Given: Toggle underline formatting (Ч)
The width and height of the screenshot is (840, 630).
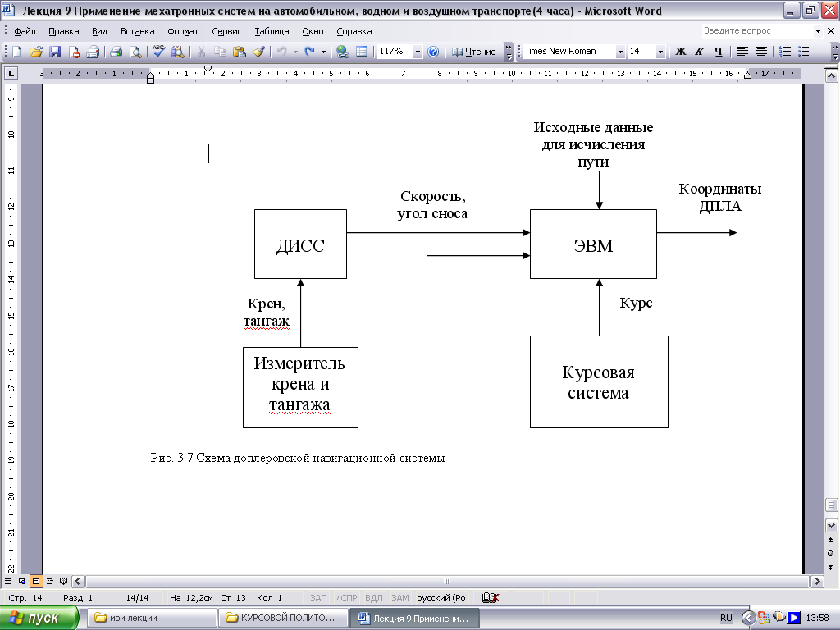Looking at the screenshot, I should [719, 52].
